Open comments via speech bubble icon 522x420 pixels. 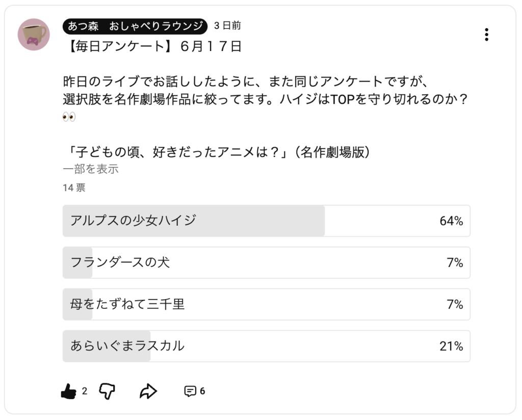(190, 391)
